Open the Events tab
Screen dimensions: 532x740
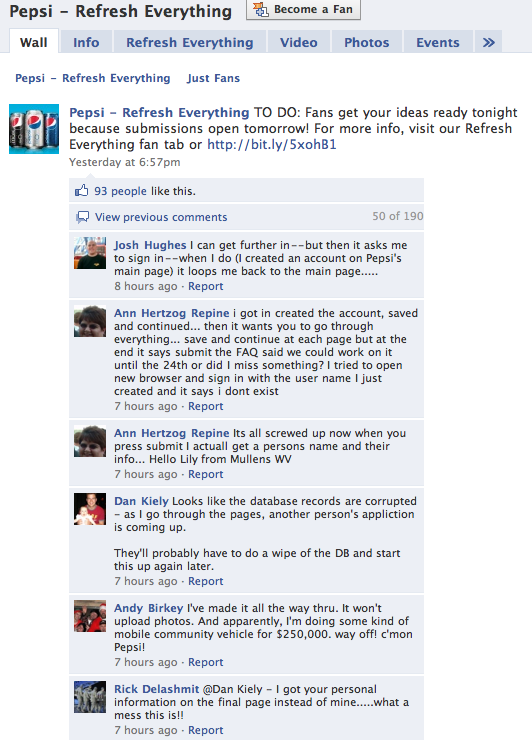pyautogui.click(x=438, y=42)
